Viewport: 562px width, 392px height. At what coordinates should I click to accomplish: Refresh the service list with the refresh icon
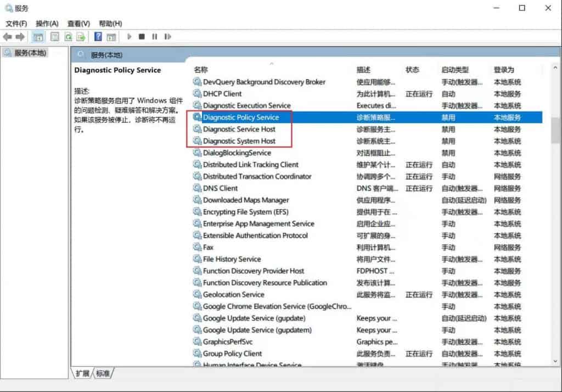[x=68, y=36]
